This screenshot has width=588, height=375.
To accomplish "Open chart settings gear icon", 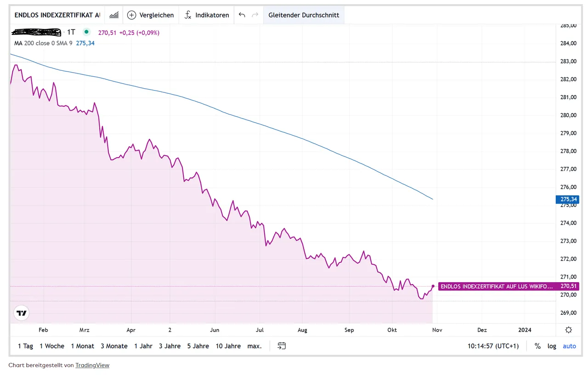I will tap(569, 330).
